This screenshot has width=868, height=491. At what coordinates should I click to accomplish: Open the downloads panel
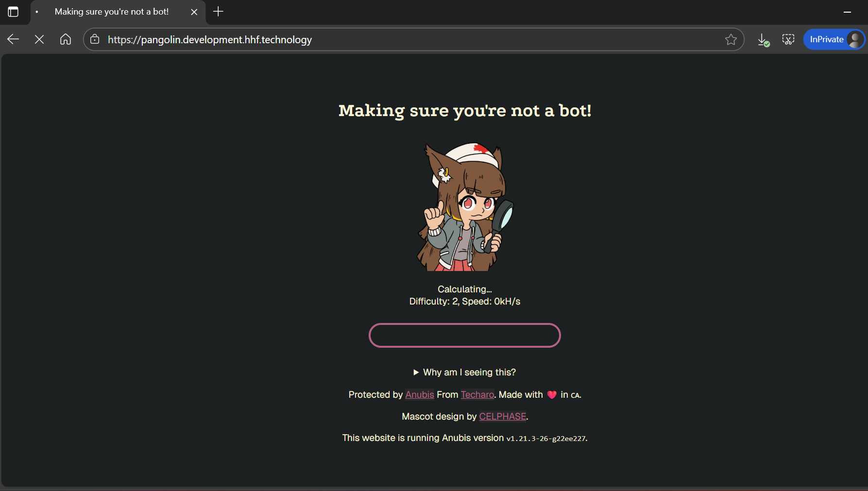click(763, 40)
